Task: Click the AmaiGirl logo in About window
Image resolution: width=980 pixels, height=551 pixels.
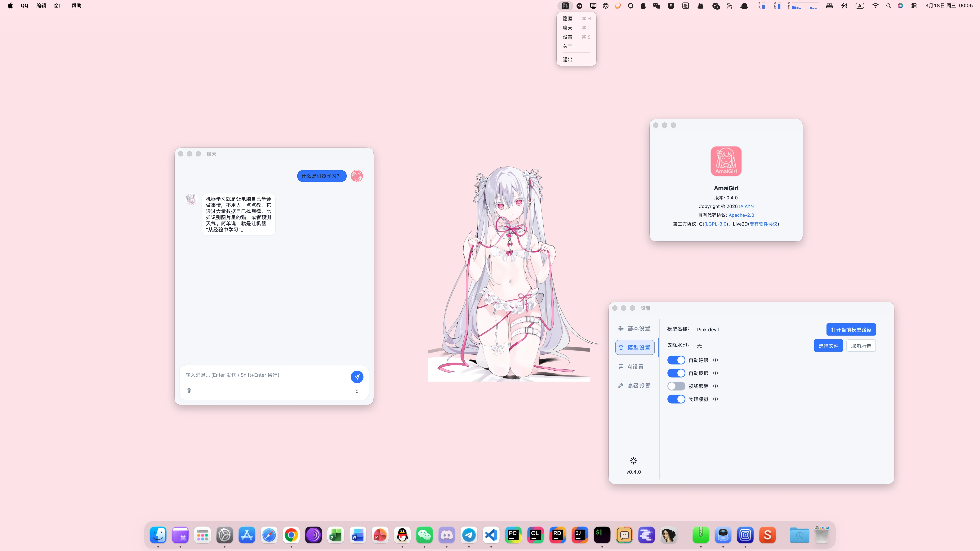Action: tap(726, 161)
